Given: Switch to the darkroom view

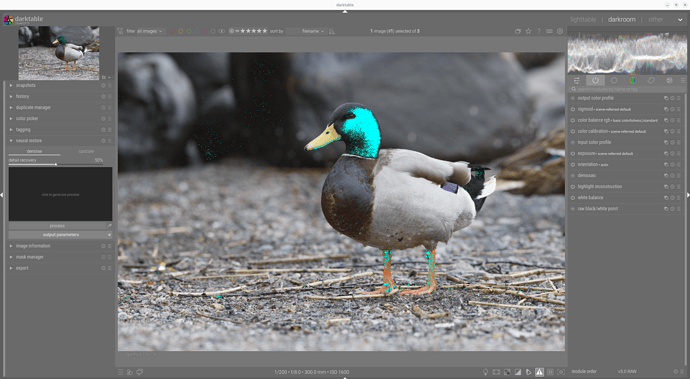Looking at the screenshot, I should click(621, 19).
